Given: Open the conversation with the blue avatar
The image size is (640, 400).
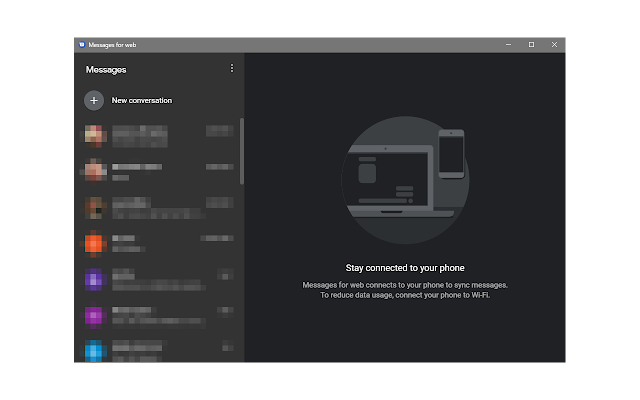Looking at the screenshot, I should (x=158, y=350).
